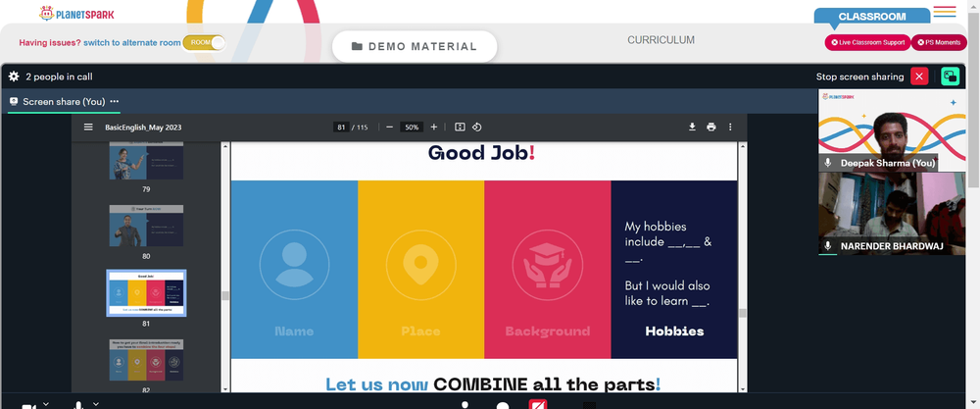Image resolution: width=980 pixels, height=409 pixels.
Task: Open the Screen share tab more options
Action: coord(115,101)
